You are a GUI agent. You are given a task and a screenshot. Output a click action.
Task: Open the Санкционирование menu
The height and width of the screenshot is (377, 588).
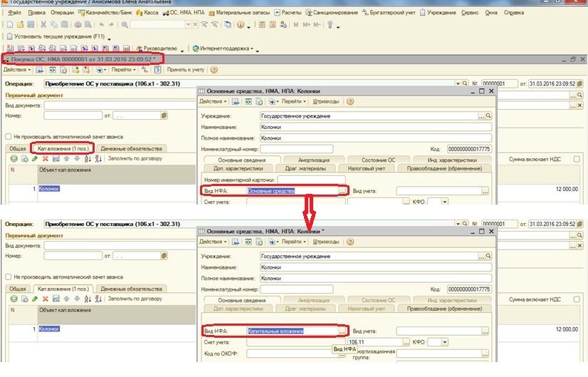click(332, 13)
